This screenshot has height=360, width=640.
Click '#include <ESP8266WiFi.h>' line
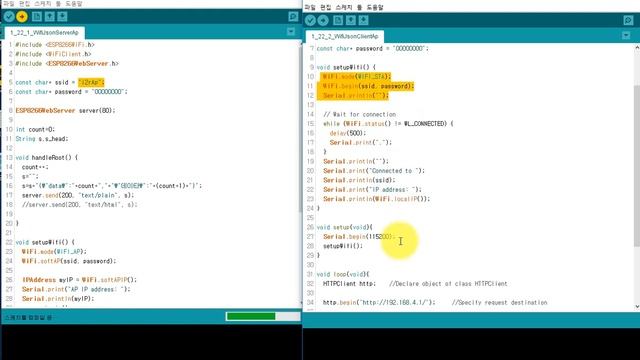pyautogui.click(x=55, y=45)
